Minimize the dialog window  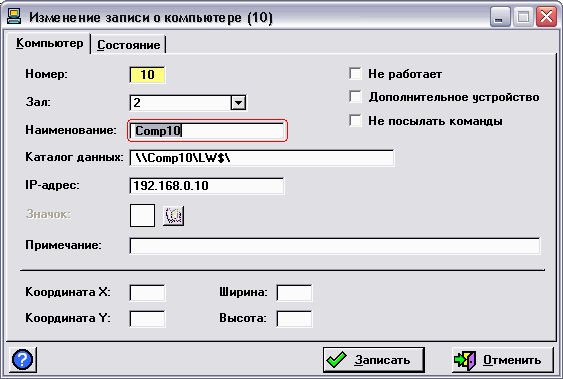tap(500, 17)
